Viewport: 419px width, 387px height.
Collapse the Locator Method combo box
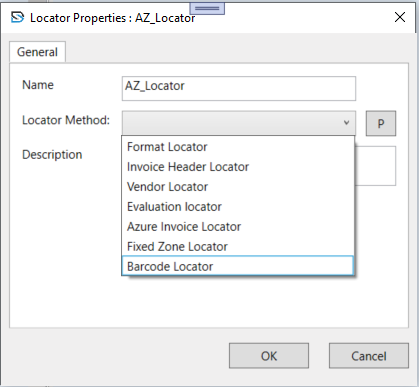click(x=239, y=123)
